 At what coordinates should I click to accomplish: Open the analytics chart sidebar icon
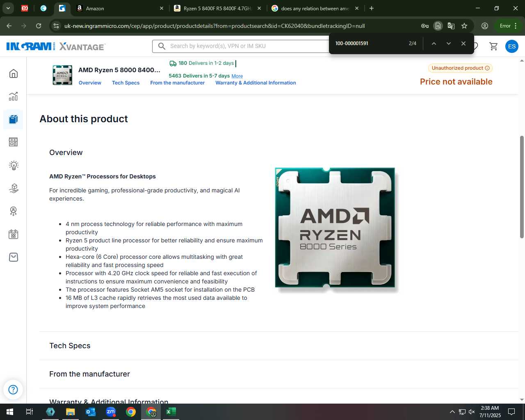14,96
